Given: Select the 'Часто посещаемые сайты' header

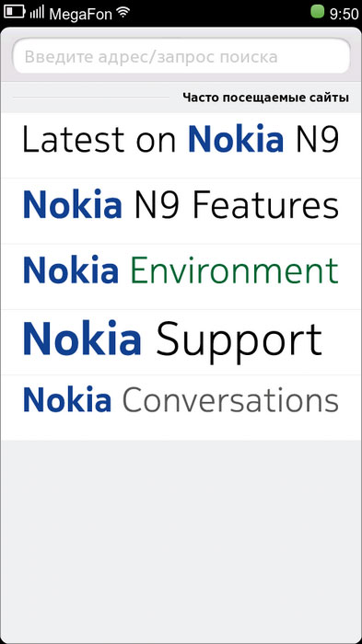Looking at the screenshot, I should pos(265,98).
